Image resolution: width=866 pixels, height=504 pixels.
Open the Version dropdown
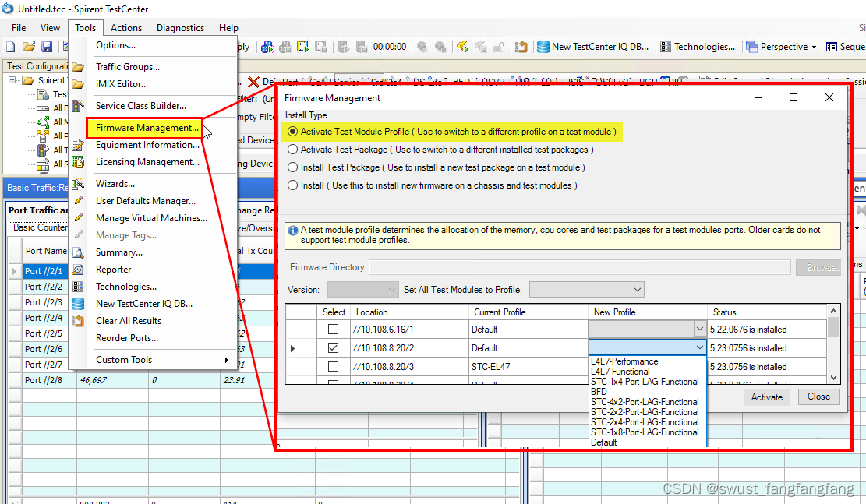pyautogui.click(x=362, y=290)
